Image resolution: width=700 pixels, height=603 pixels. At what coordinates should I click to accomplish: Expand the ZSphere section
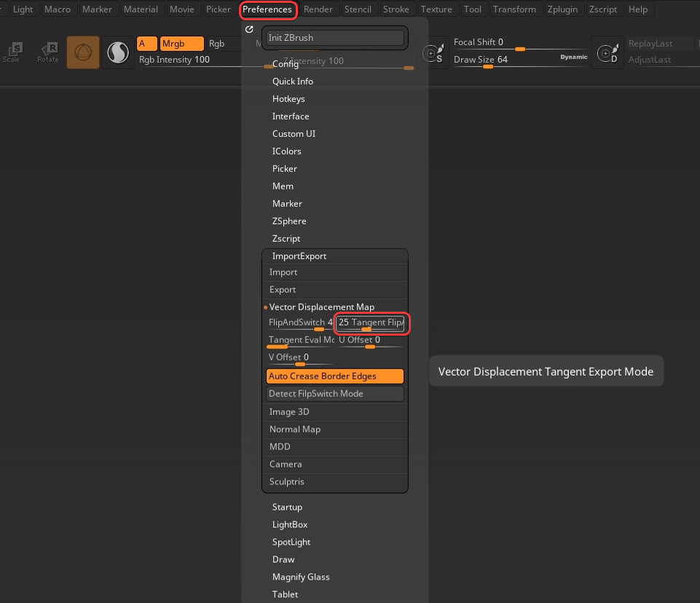click(289, 221)
